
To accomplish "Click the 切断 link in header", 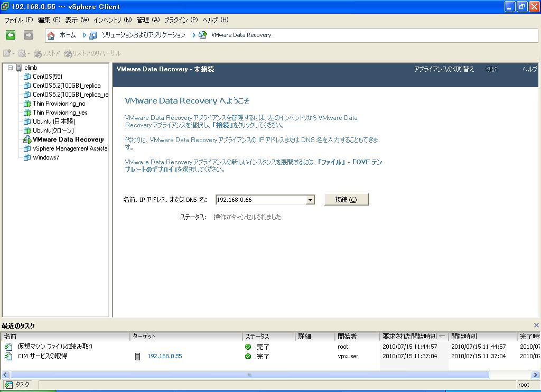I will coord(492,69).
